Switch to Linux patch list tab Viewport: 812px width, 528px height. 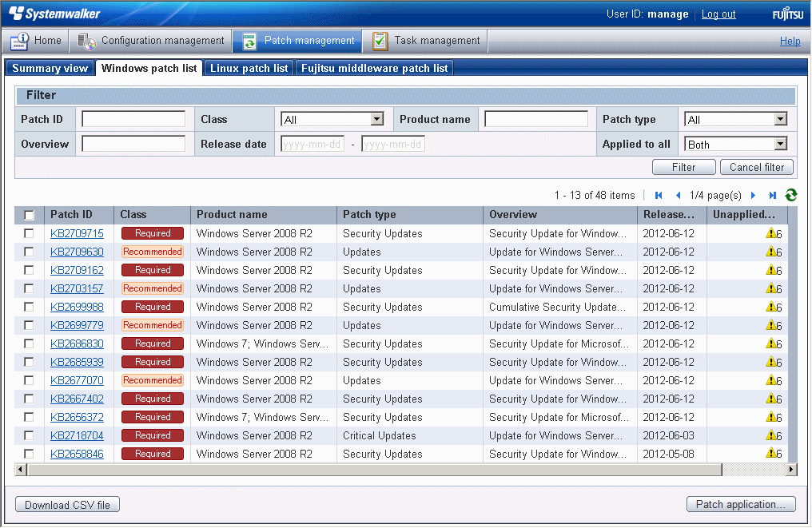[x=249, y=69]
